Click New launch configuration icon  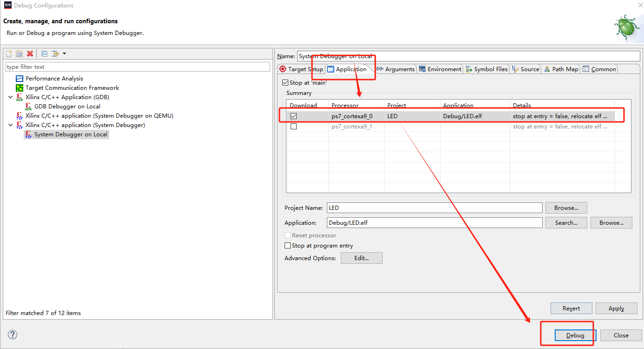[9, 54]
